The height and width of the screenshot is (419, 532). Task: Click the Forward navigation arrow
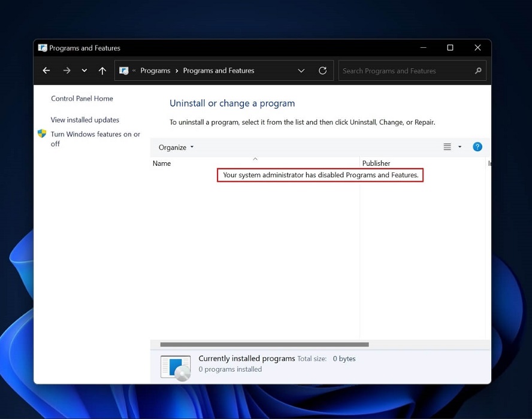click(66, 71)
